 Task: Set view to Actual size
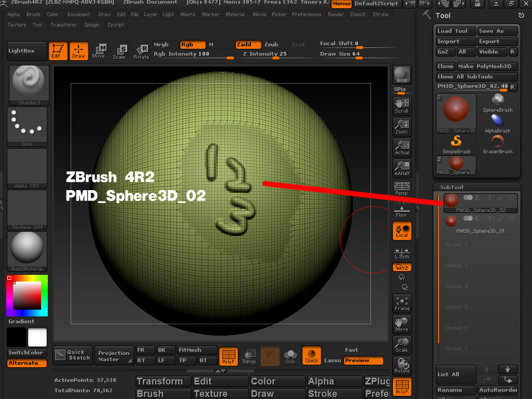coord(402,147)
